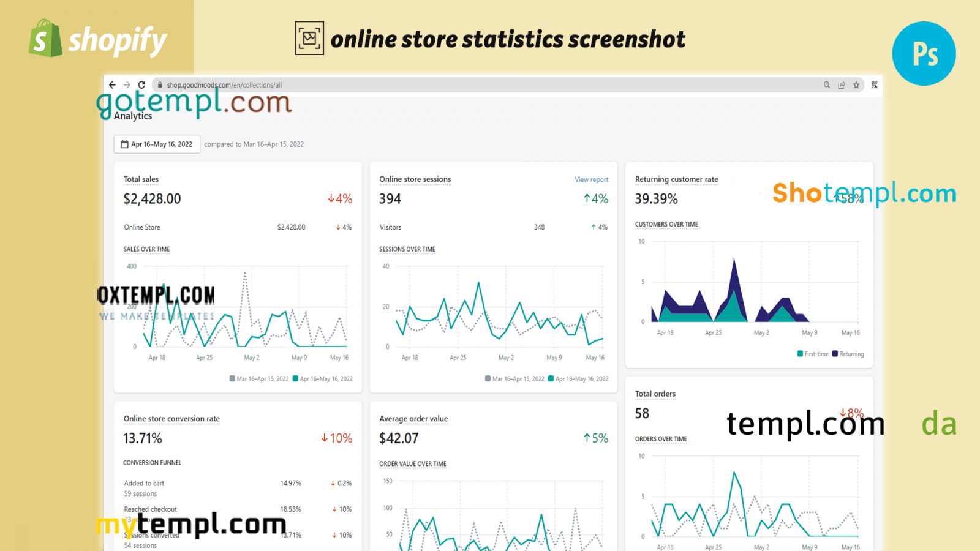The height and width of the screenshot is (551, 980).
Task: Click the browser address bar URL
Action: point(224,85)
